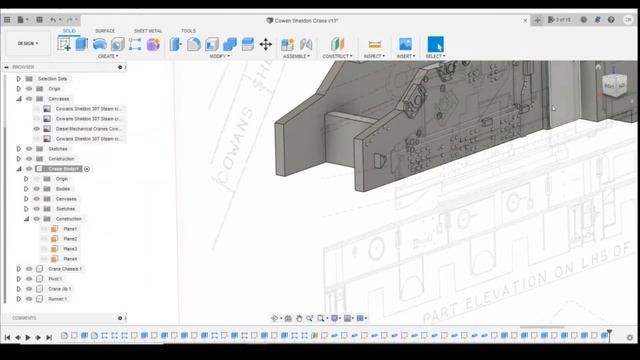
Task: Open the DESIGN workspace dropdown
Action: (x=28, y=43)
